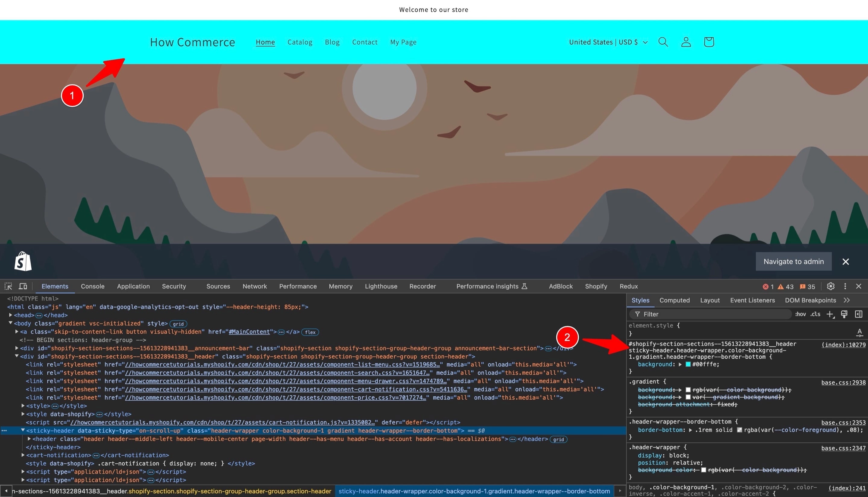This screenshot has width=868, height=497.
Task: Click the Performance insights flask icon
Action: click(x=525, y=286)
